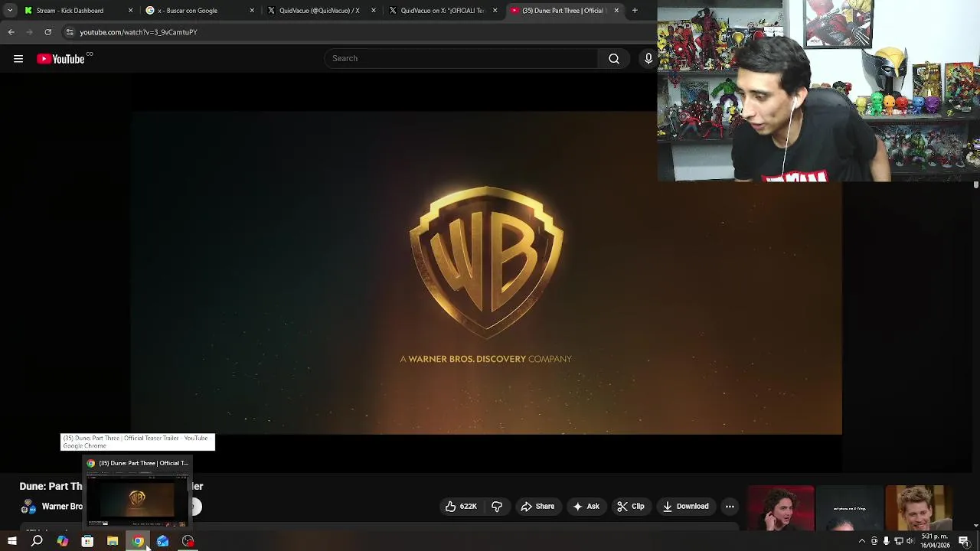Open recommended video with blond man thumbnail
Image resolution: width=980 pixels, height=551 pixels.
pyautogui.click(x=919, y=508)
